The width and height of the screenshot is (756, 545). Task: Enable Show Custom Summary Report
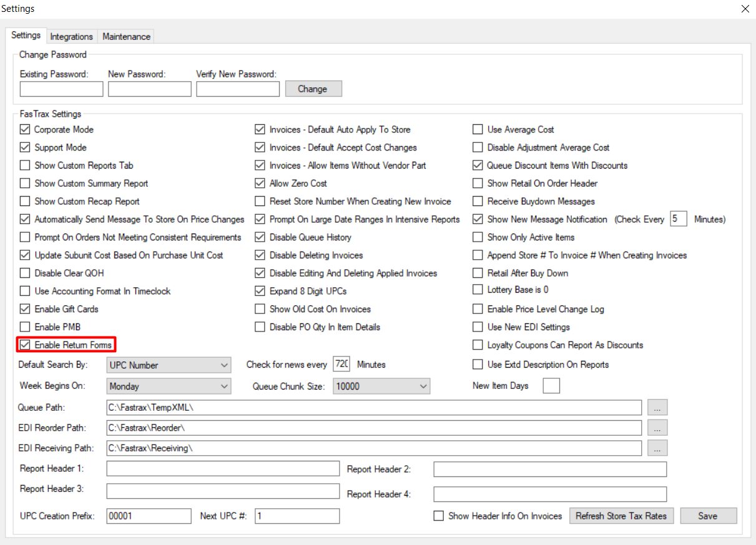(25, 184)
